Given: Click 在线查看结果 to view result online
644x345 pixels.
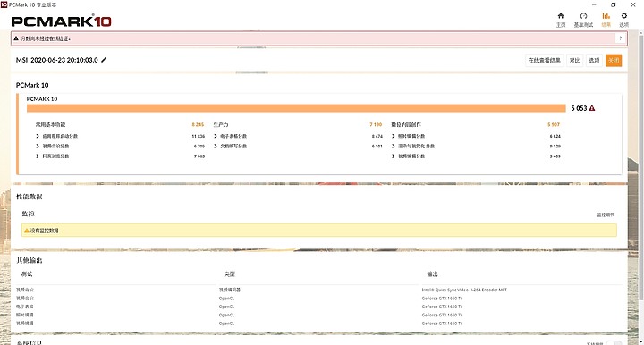Looking at the screenshot, I should click(x=544, y=60).
